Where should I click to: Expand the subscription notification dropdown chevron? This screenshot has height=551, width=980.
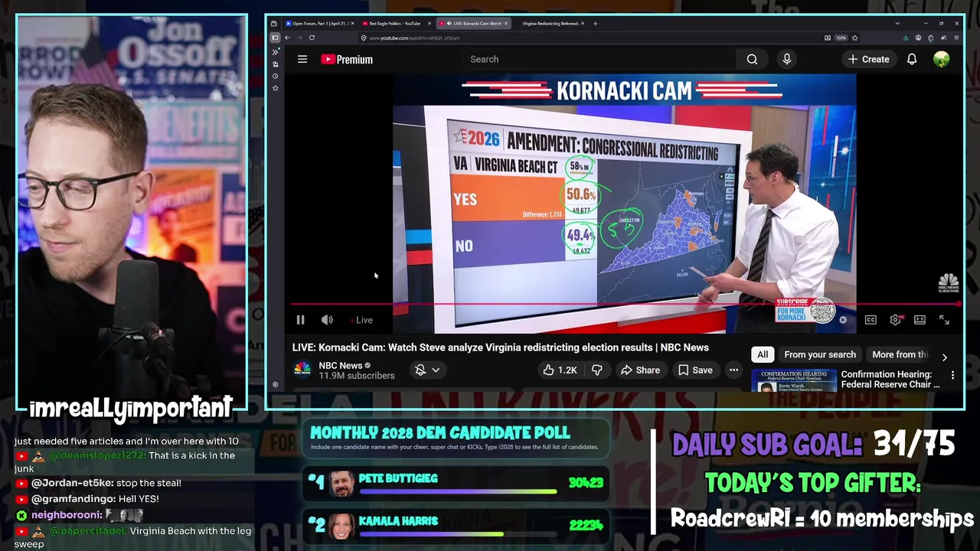click(436, 370)
